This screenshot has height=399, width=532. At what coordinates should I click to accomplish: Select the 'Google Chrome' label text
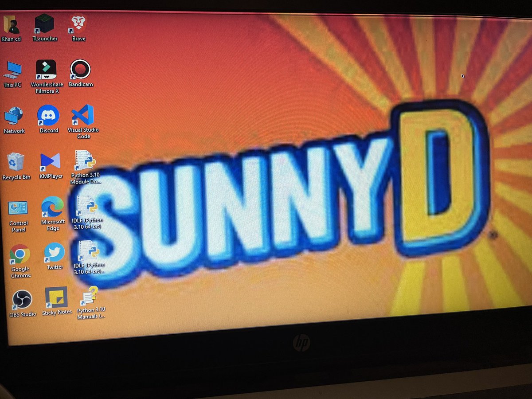click(x=21, y=272)
